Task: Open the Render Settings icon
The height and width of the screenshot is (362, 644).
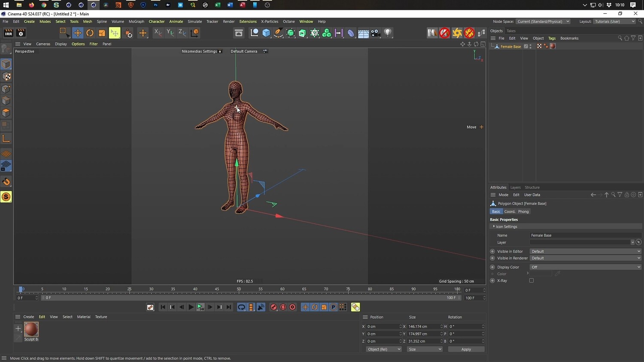Action: pos(21,33)
